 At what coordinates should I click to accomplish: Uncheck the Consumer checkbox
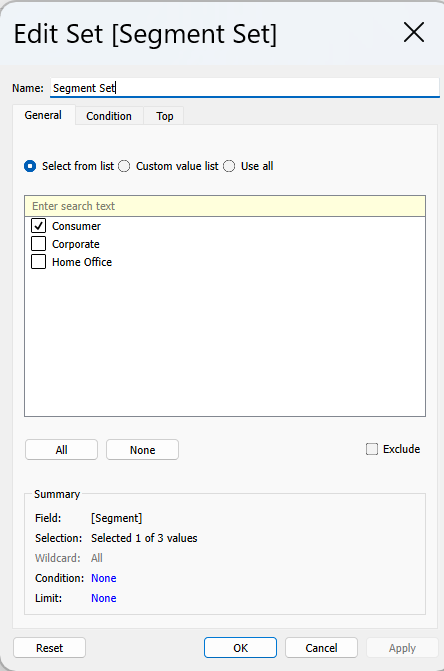[38, 226]
